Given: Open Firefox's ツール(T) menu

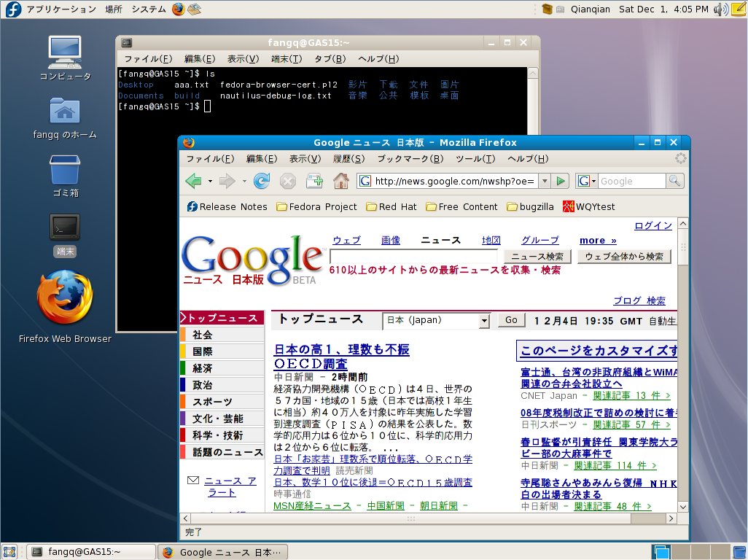Looking at the screenshot, I should (x=475, y=159).
